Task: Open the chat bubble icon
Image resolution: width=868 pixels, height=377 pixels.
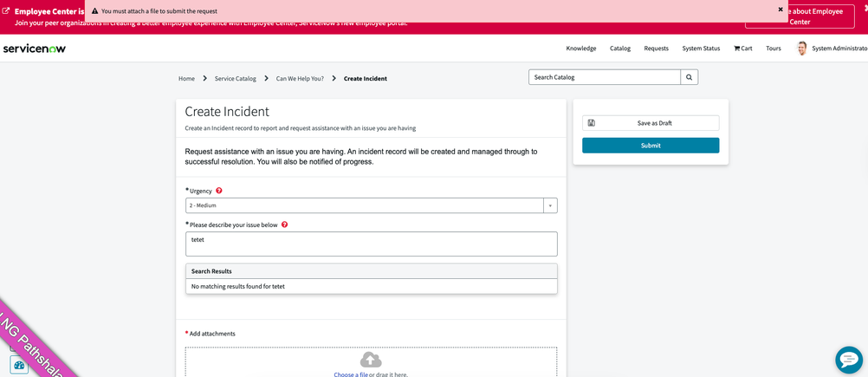Action: [x=848, y=359]
